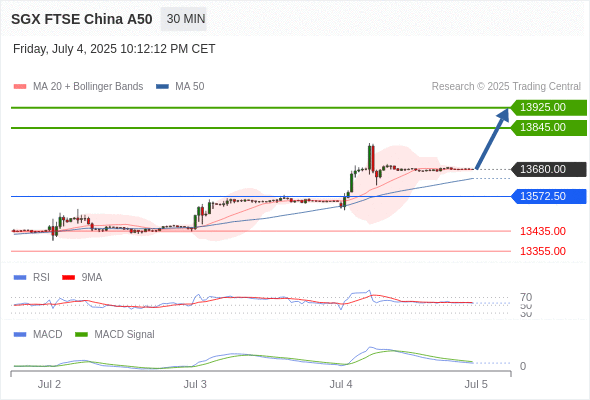Click the MACD zero level label

[x=523, y=366]
